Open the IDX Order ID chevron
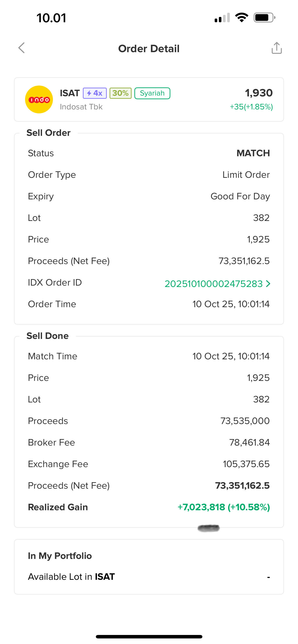The image size is (298, 644). click(268, 284)
